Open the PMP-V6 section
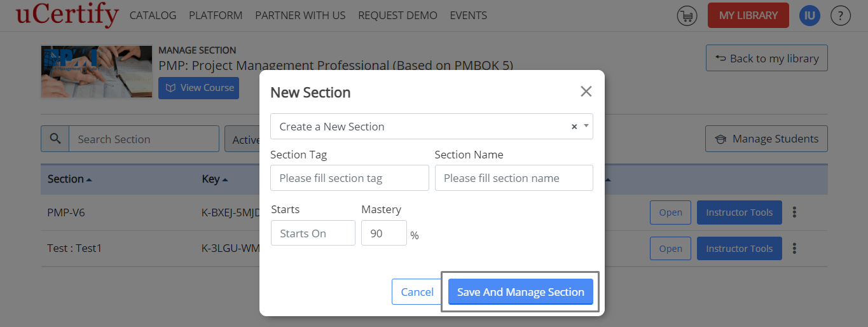Image resolution: width=868 pixels, height=327 pixels. [670, 212]
